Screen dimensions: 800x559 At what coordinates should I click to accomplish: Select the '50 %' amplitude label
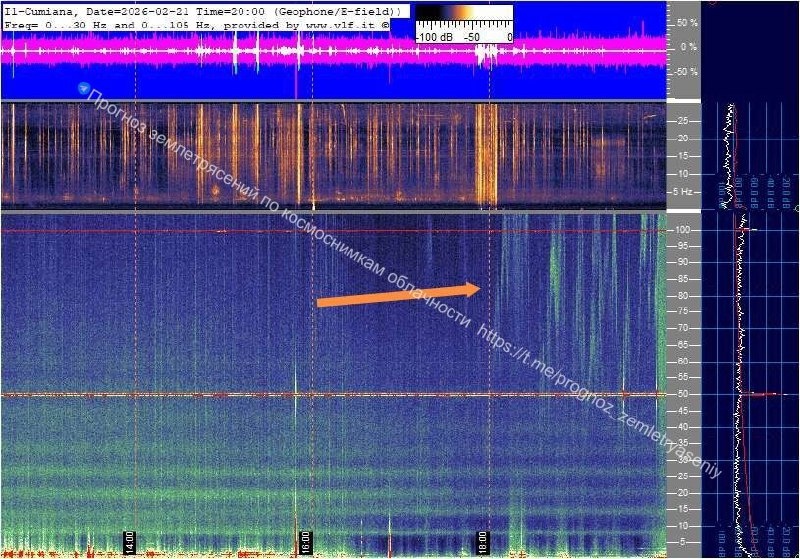click(x=687, y=23)
